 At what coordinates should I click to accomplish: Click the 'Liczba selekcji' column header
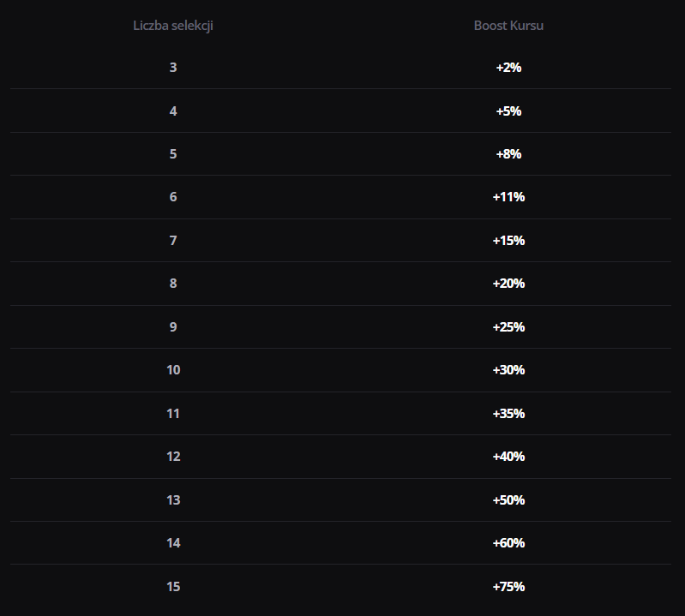pos(173,25)
